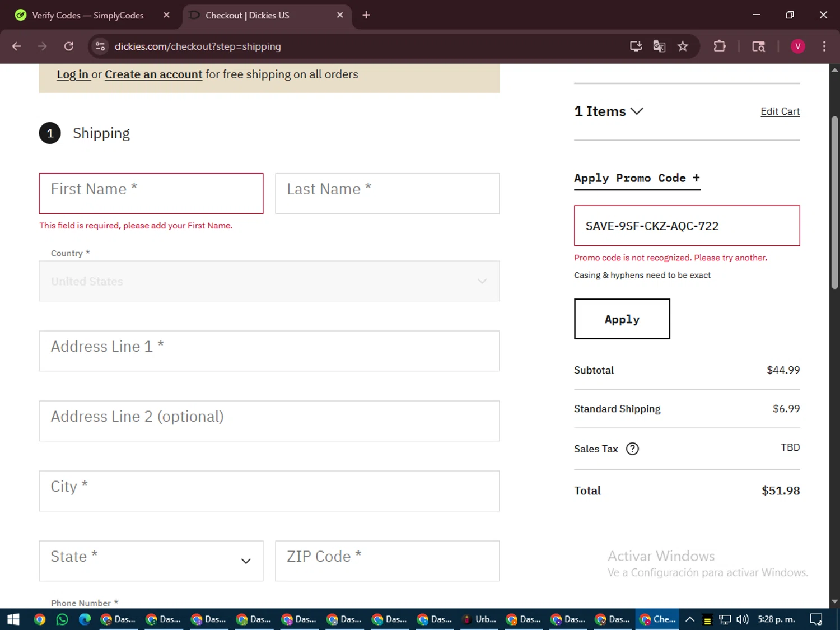Viewport: 840px width, 630px height.
Task: Launch Microsoft Edge from the taskbar
Action: [85, 619]
